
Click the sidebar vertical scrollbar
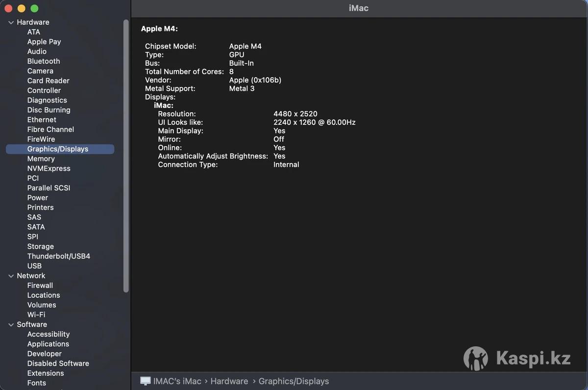coord(126,156)
